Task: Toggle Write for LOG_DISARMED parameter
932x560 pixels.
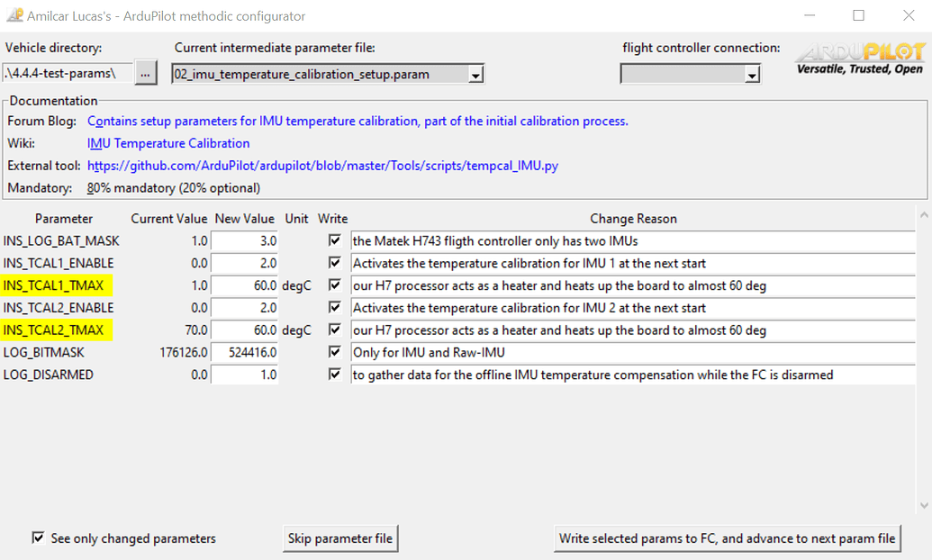Action: [x=334, y=375]
